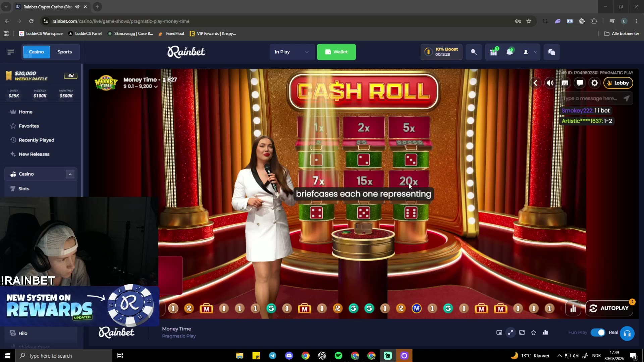Open Slots in the sidebar
Image resolution: width=644 pixels, height=362 pixels.
(x=23, y=189)
